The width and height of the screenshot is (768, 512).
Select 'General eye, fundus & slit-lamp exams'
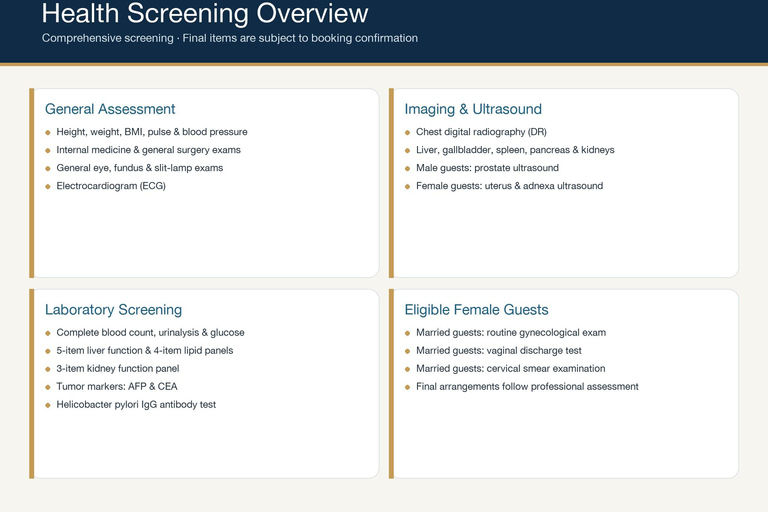pyautogui.click(x=140, y=168)
